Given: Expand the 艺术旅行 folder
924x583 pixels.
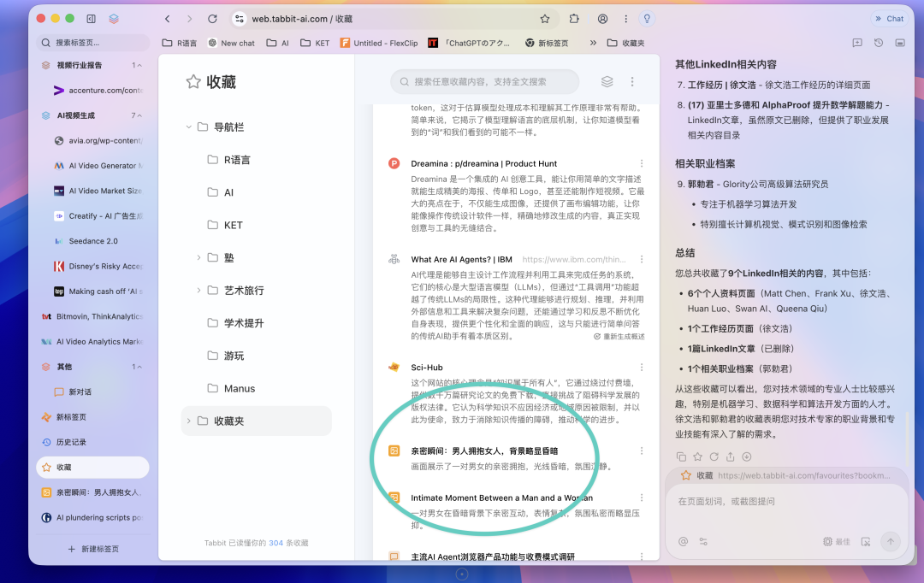Looking at the screenshot, I should 198,290.
